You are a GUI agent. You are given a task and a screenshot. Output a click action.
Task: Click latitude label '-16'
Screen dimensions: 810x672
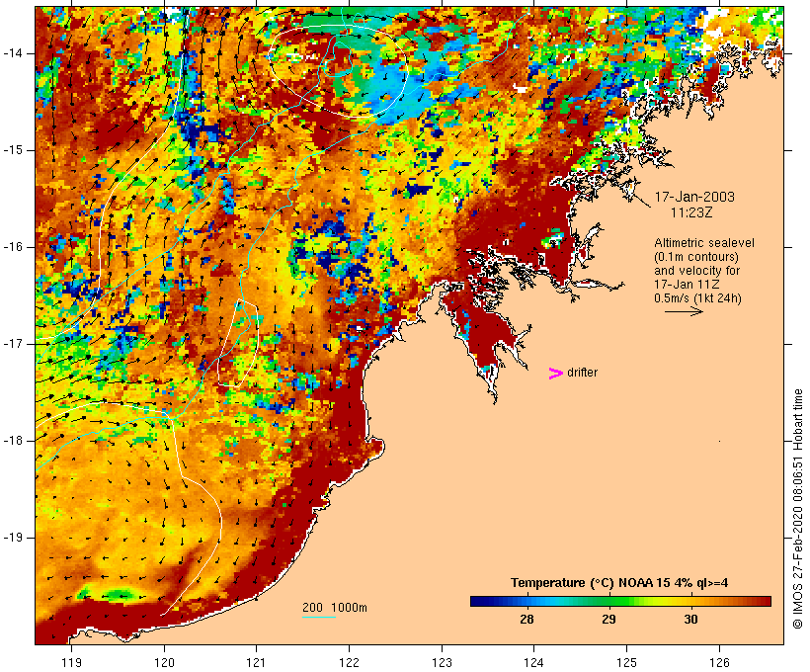12,247
